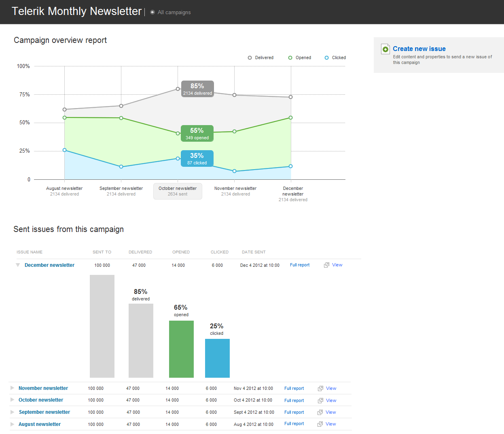This screenshot has height=434, width=504.
Task: Select October newsletter on the chart axis
Action: (x=178, y=191)
